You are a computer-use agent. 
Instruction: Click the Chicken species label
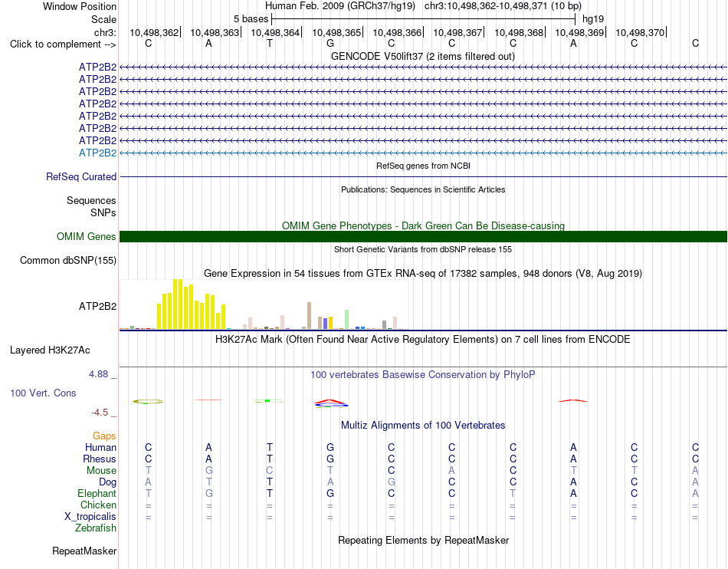click(x=98, y=505)
